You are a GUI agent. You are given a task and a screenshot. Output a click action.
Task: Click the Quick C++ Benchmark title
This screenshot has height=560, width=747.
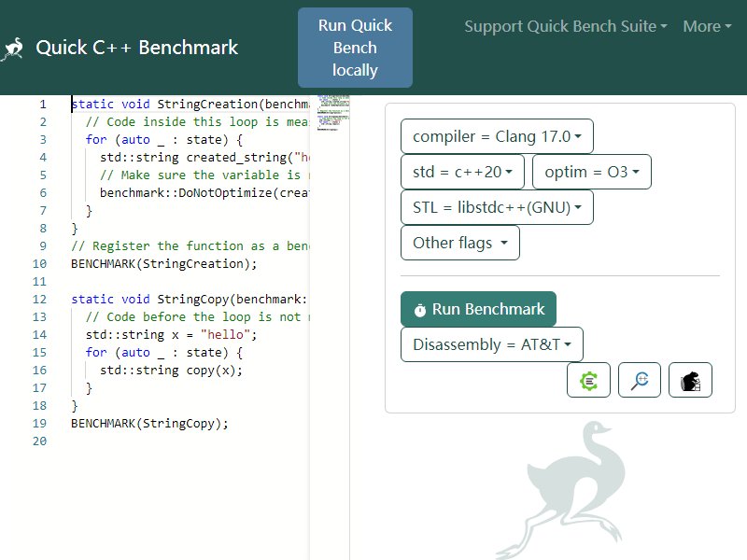(x=136, y=48)
